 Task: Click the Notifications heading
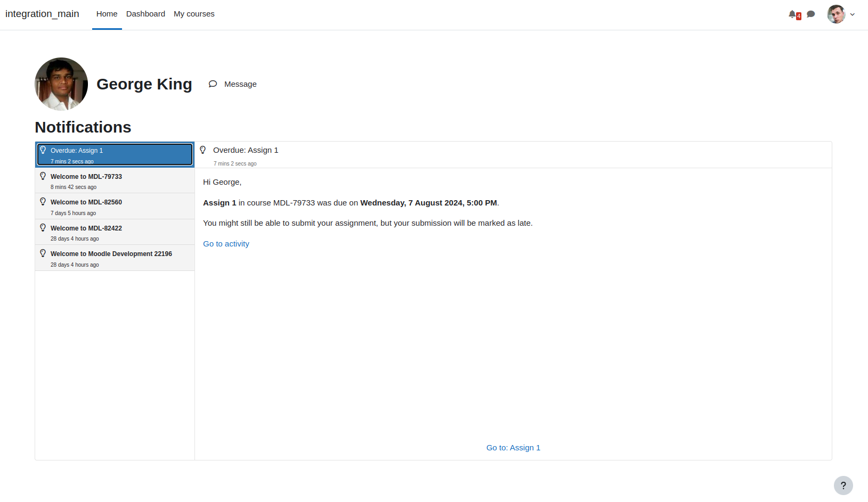(x=83, y=127)
